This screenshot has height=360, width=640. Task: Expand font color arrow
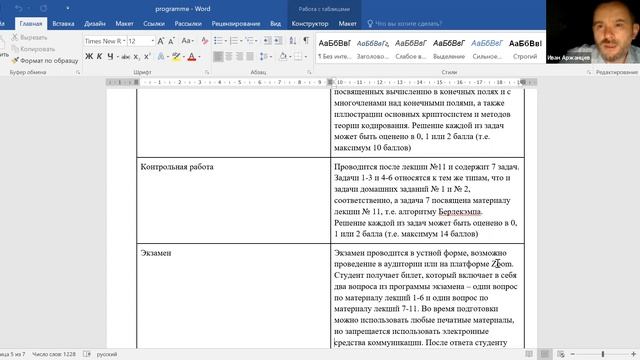pos(199,57)
